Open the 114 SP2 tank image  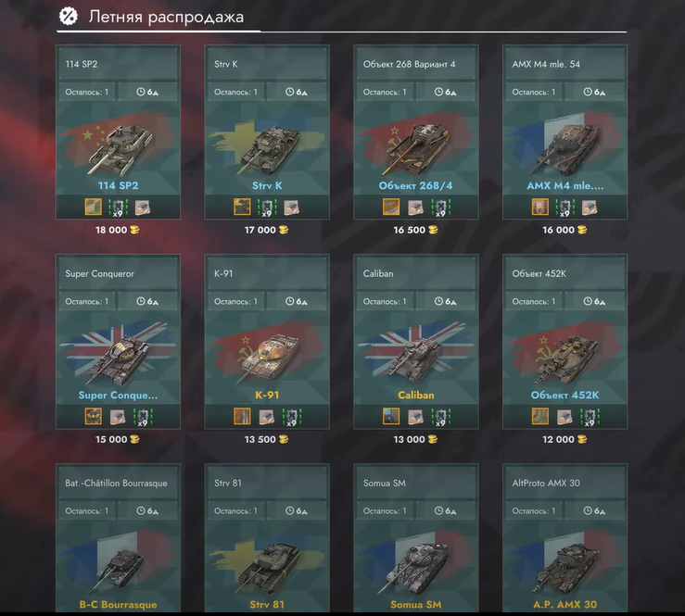[x=117, y=146]
